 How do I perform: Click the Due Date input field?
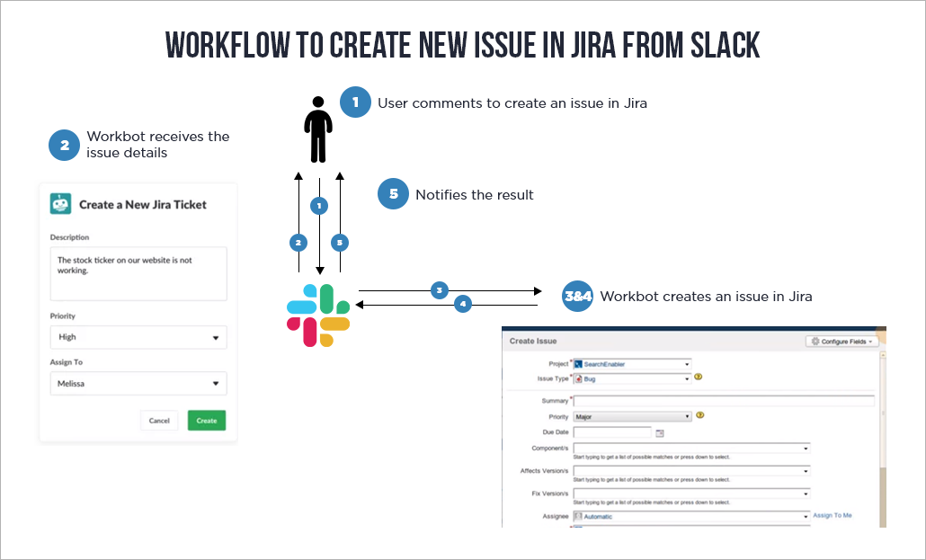(612, 432)
